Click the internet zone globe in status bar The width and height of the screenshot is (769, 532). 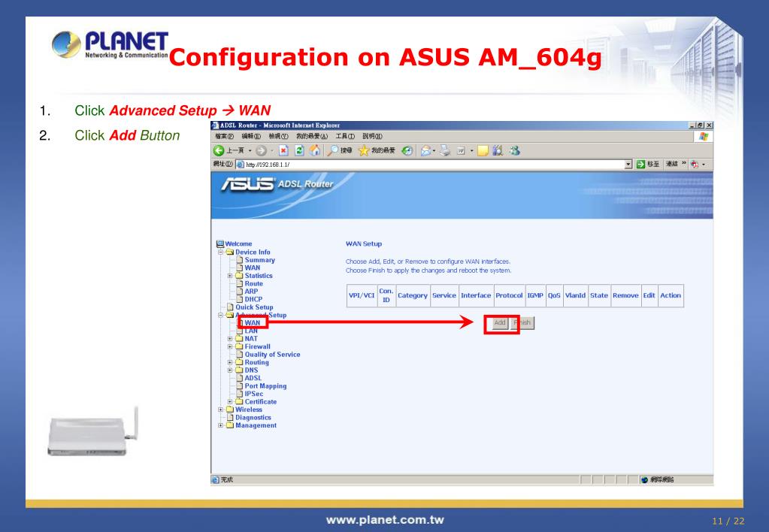point(645,479)
